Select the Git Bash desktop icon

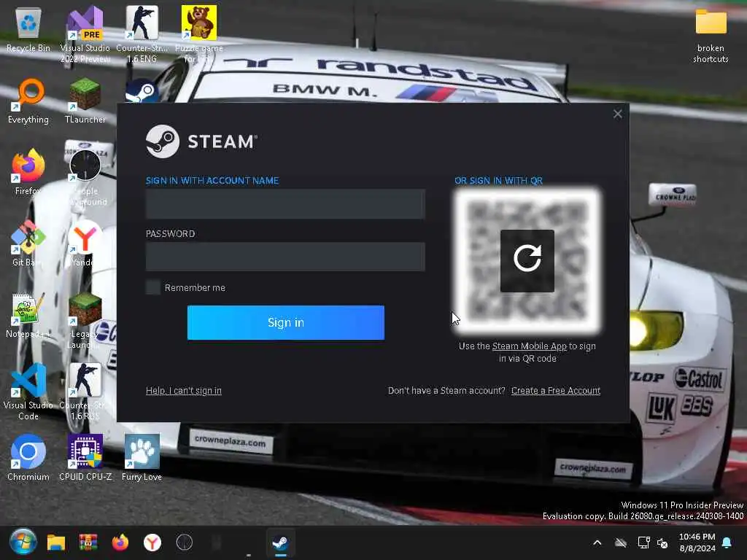pos(27,243)
